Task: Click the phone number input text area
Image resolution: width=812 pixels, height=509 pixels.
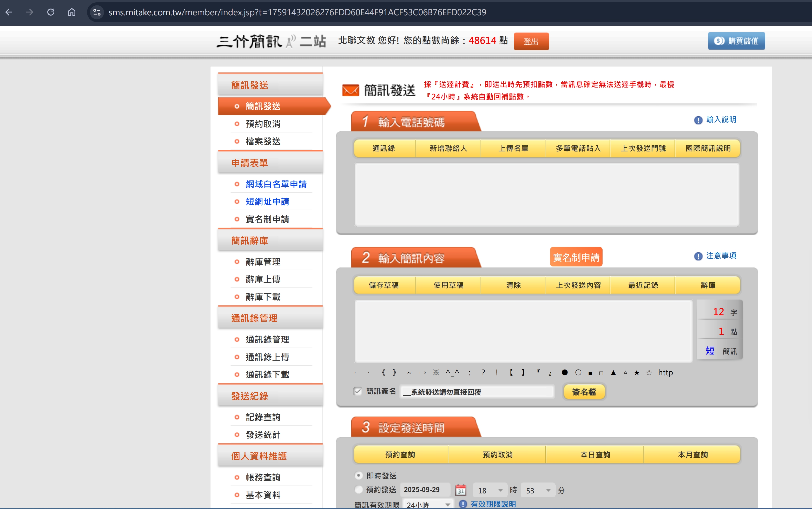Action: point(547,195)
